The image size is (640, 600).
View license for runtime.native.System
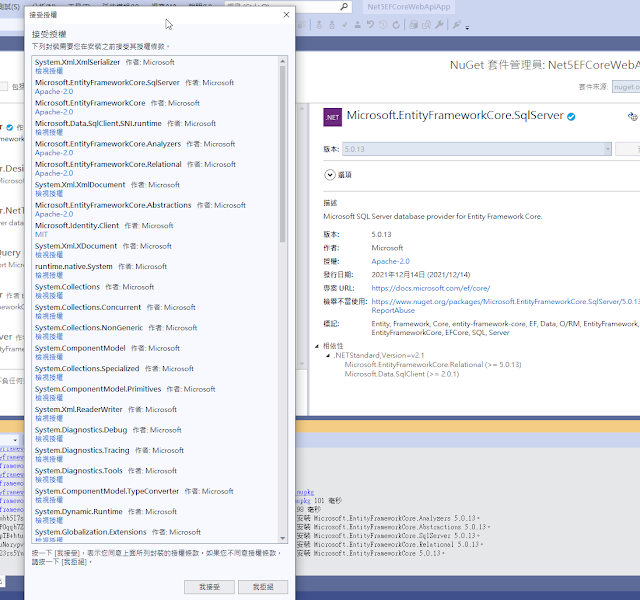point(49,275)
